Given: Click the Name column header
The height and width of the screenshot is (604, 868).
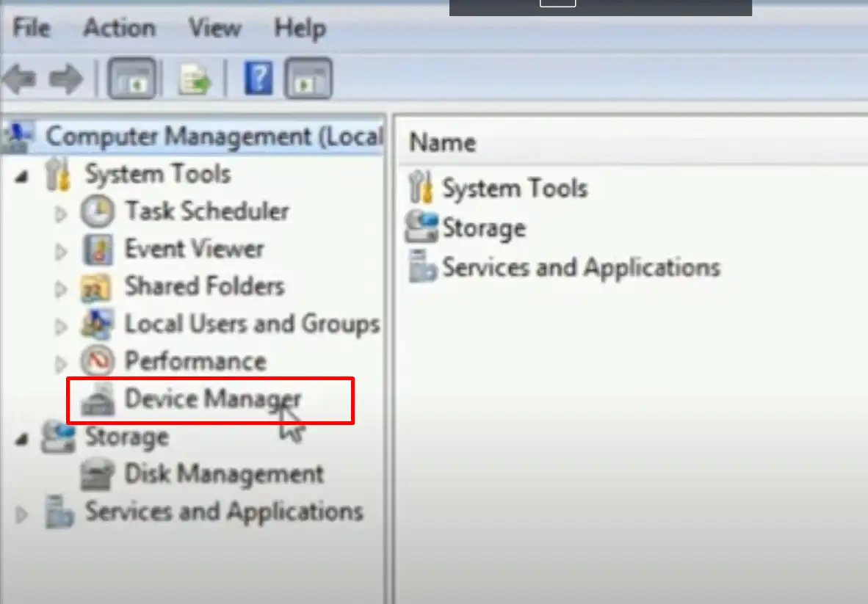Looking at the screenshot, I should [x=442, y=142].
